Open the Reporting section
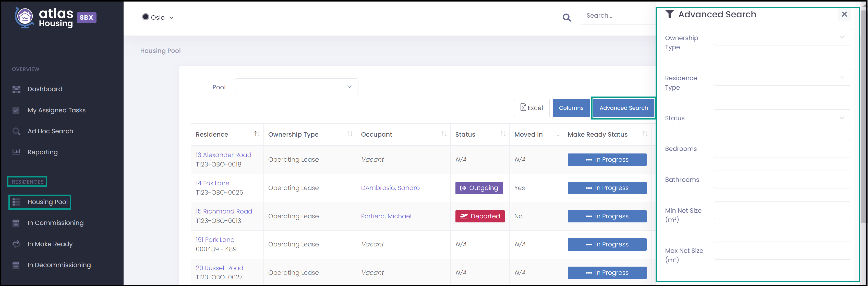The image size is (868, 286). 42,152
